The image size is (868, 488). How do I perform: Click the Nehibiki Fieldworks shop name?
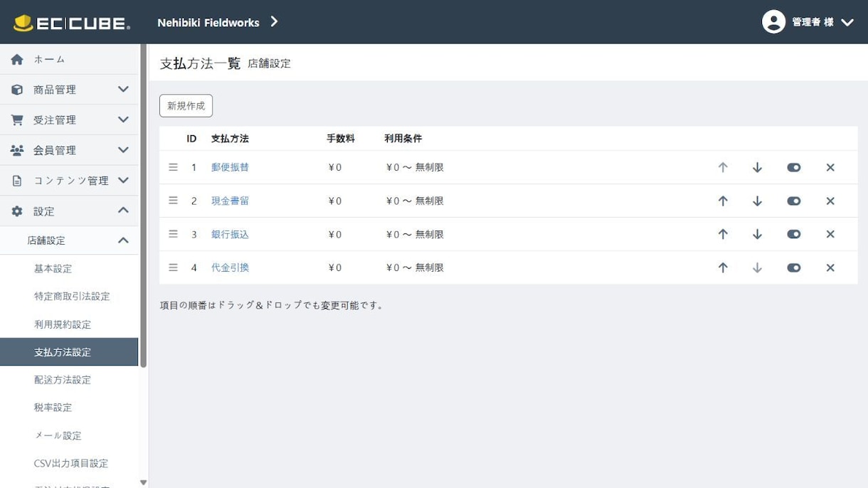(x=208, y=23)
